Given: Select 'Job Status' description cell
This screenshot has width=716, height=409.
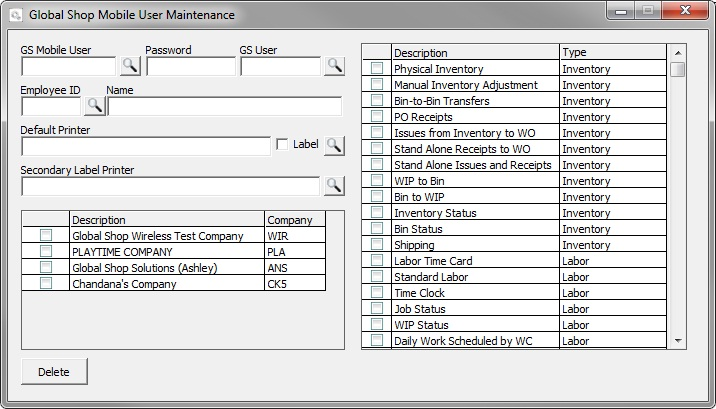Looking at the screenshot, I should pyautogui.click(x=475, y=308).
